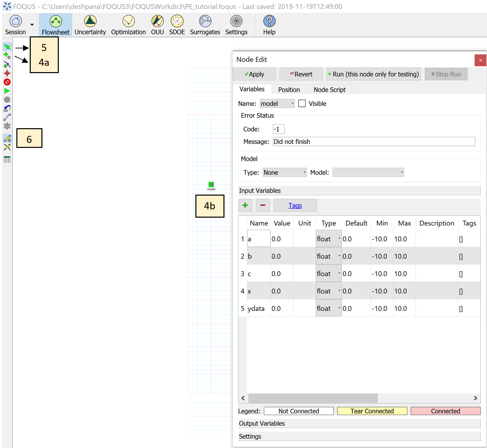Enable the Visible checkbox for model node
Image resolution: width=487 pixels, height=448 pixels.
302,103
